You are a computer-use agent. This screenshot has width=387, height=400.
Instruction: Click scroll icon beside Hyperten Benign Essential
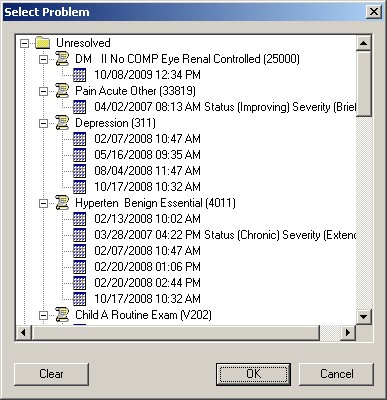[62, 203]
